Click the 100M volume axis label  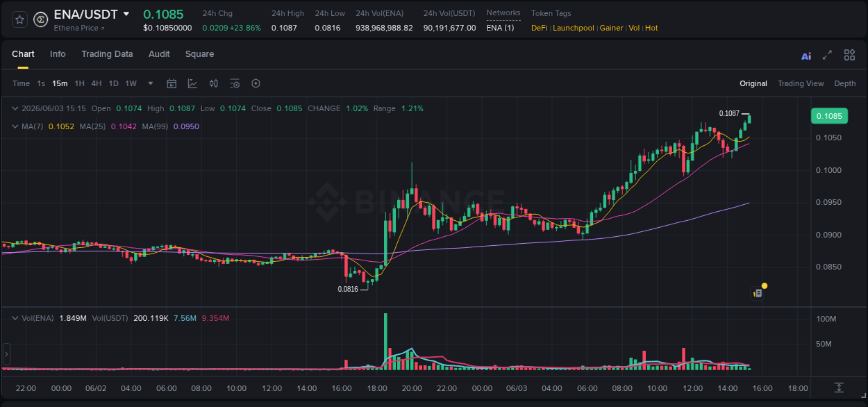tap(826, 319)
